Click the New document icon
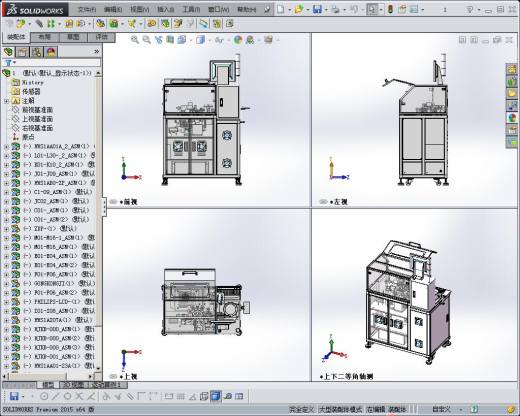This screenshot has width=520, height=416. 281,9
